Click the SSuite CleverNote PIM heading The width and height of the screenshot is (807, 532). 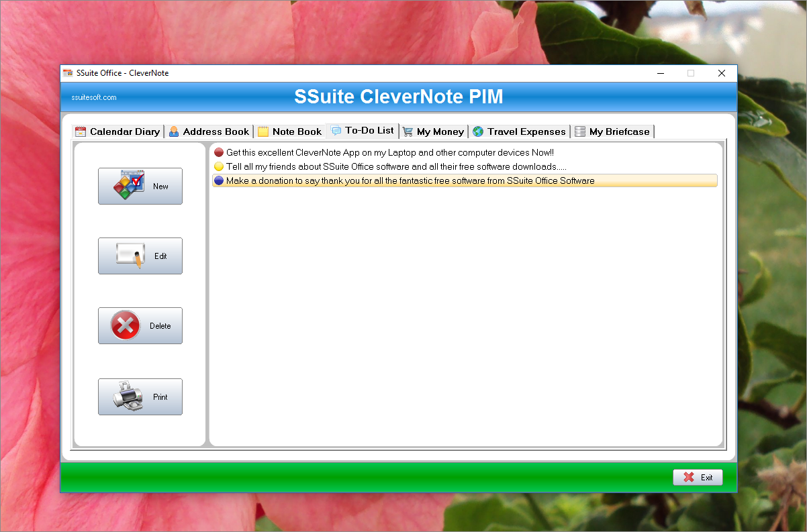coord(399,97)
